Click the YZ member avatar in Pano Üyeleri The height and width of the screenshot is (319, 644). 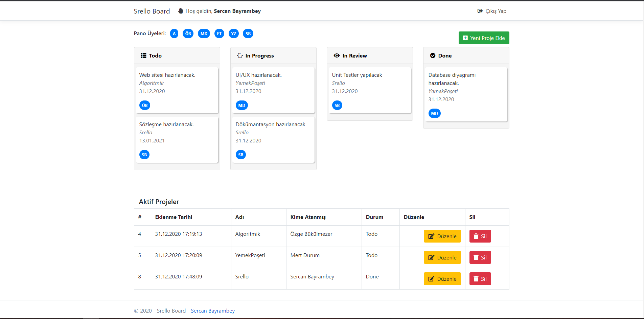[234, 33]
